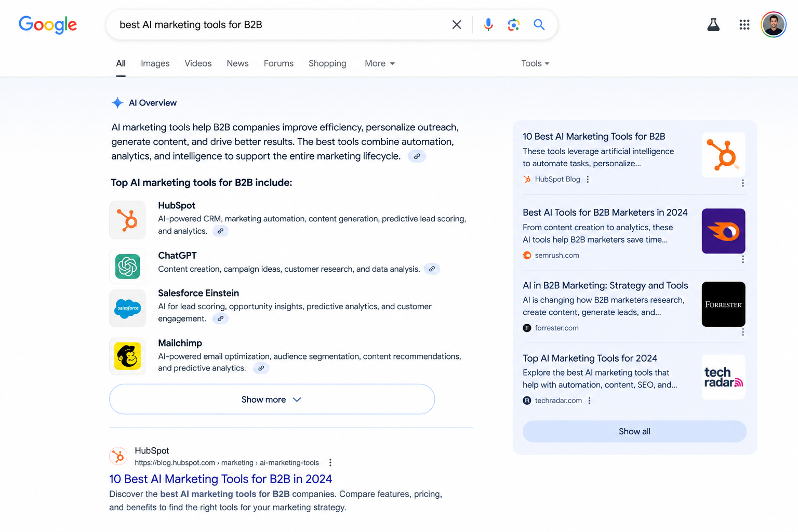Open kebab menu under Forrester thumbnail card

[743, 332]
